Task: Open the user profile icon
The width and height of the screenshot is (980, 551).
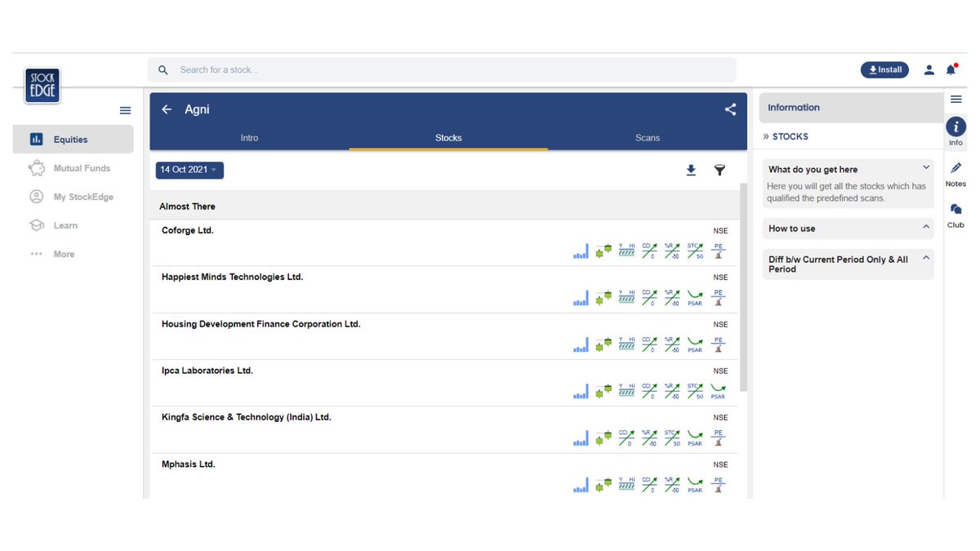Action: pos(929,70)
